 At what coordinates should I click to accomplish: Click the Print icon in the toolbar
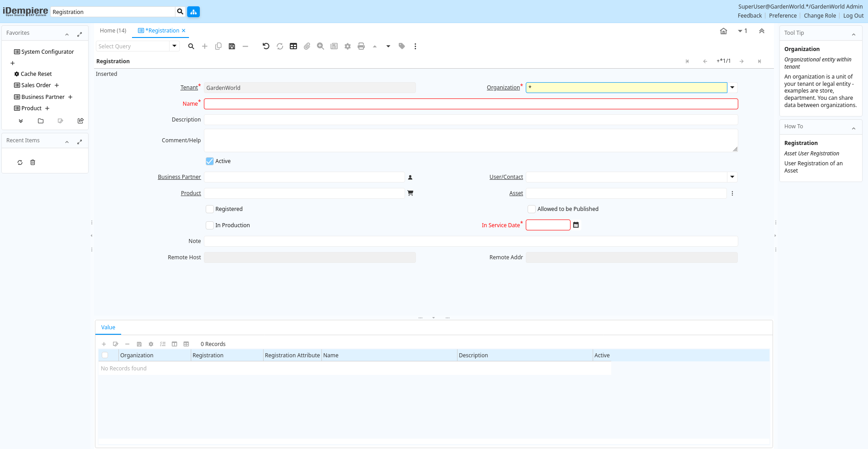(x=361, y=46)
